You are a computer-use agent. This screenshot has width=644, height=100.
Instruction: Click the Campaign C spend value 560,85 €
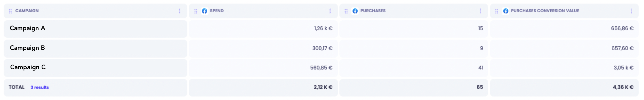321,68
